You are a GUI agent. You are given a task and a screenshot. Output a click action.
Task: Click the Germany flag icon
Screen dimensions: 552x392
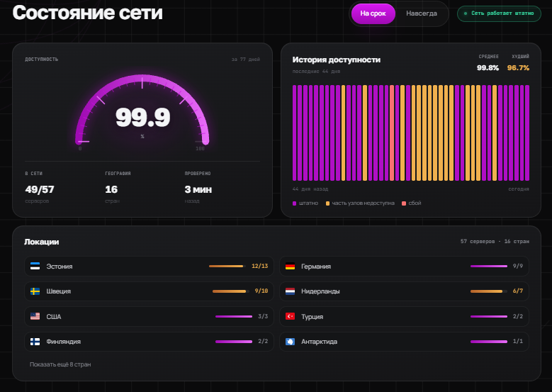click(x=290, y=267)
